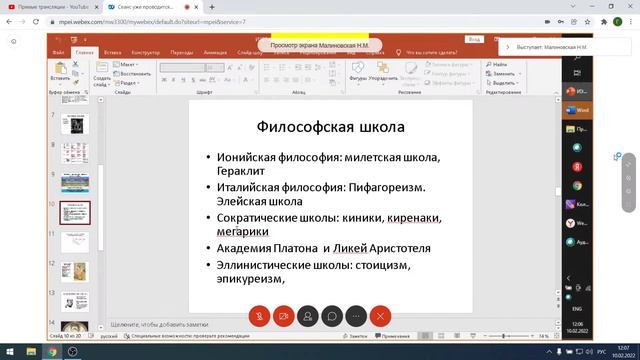
Task: Click the notes area 'Щелкните, чтобы добавить заметки'
Action: click(x=160, y=325)
